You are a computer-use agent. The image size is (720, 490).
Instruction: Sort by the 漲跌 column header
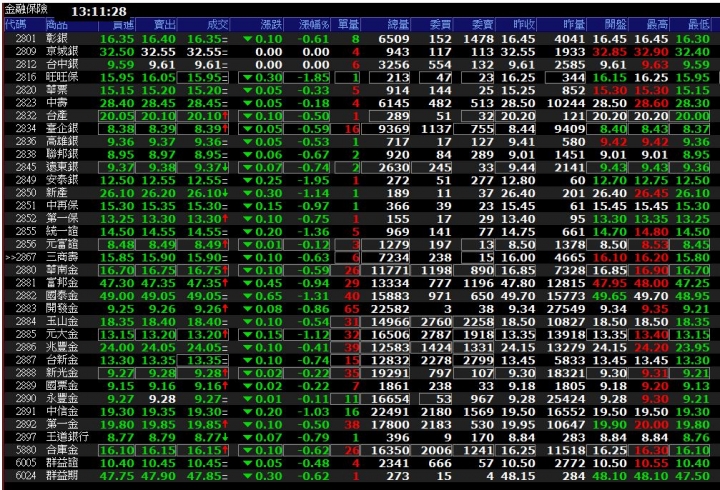coord(271,24)
